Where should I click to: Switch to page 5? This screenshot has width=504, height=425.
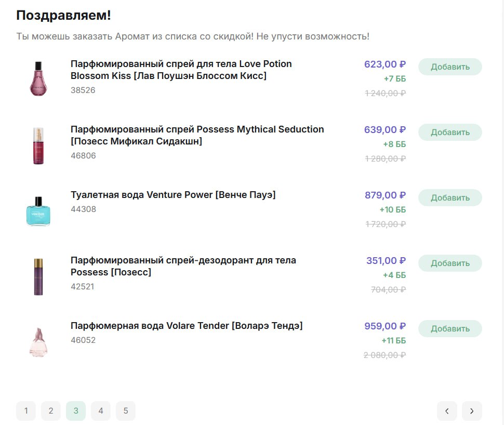click(x=126, y=411)
